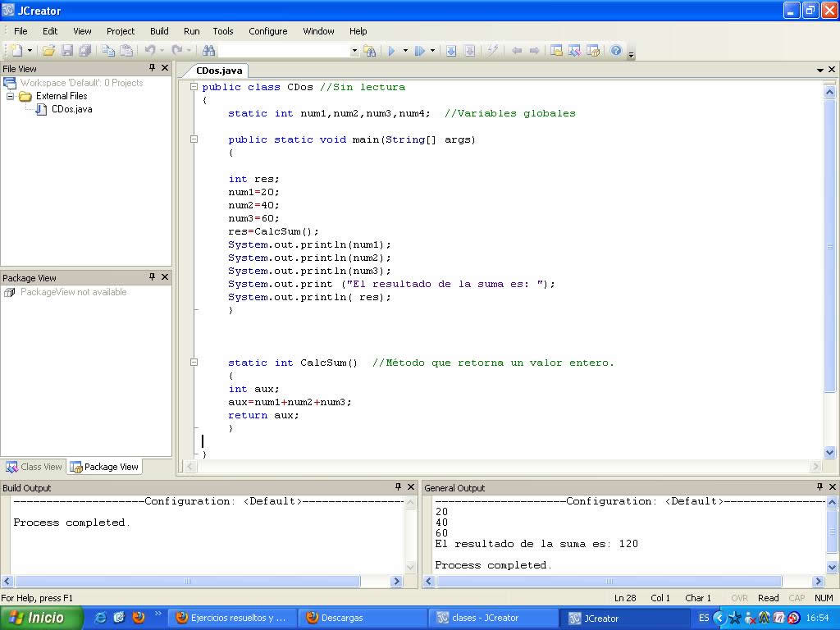Pin the Build Output panel
Image resolution: width=840 pixels, height=630 pixels.
click(x=398, y=487)
